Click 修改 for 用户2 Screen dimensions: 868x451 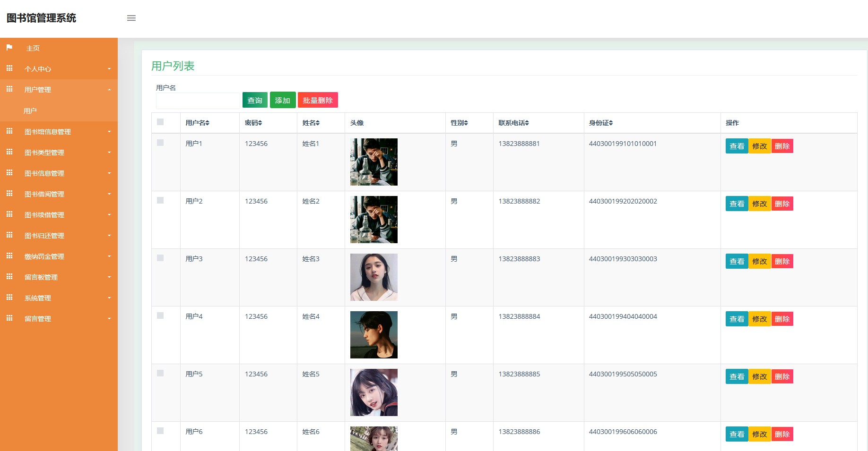click(760, 204)
